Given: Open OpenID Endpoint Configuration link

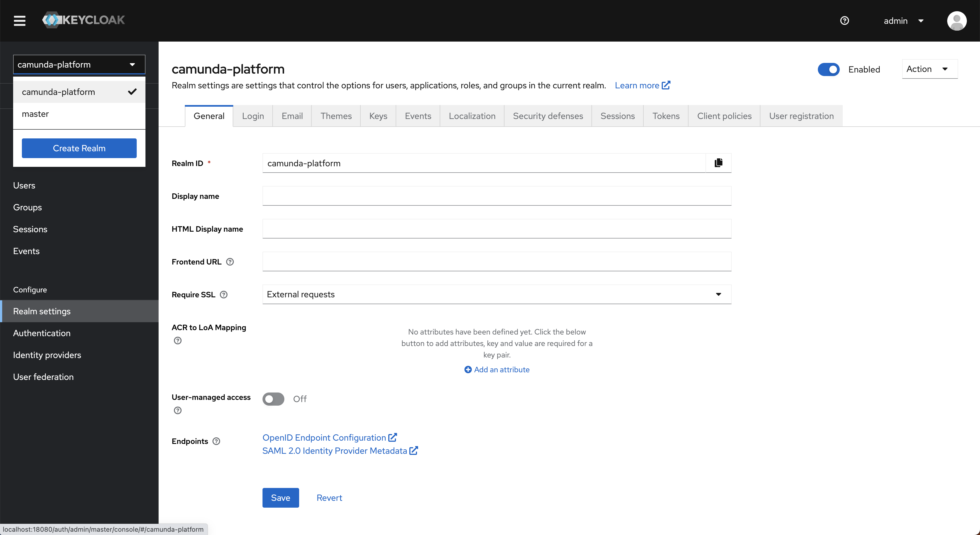Looking at the screenshot, I should pyautogui.click(x=329, y=437).
